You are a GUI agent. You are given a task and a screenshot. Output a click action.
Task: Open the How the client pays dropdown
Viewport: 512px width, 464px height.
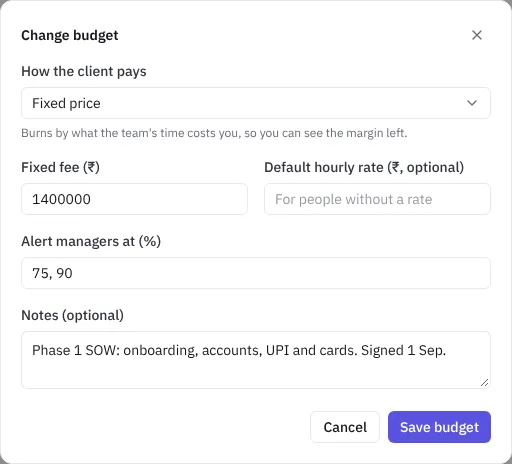click(x=256, y=103)
